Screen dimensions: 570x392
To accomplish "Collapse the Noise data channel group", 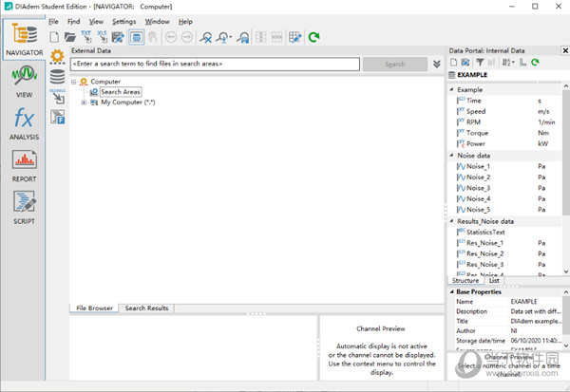I will point(451,156).
